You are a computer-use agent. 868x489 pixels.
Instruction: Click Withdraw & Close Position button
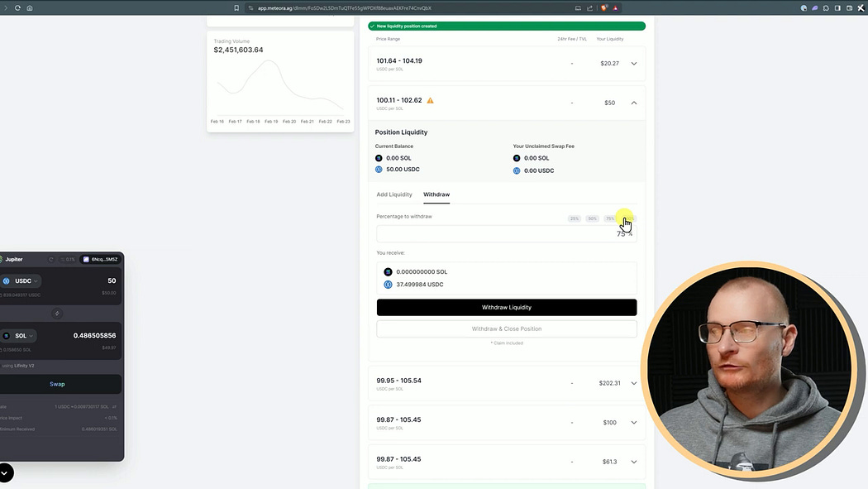tap(507, 329)
